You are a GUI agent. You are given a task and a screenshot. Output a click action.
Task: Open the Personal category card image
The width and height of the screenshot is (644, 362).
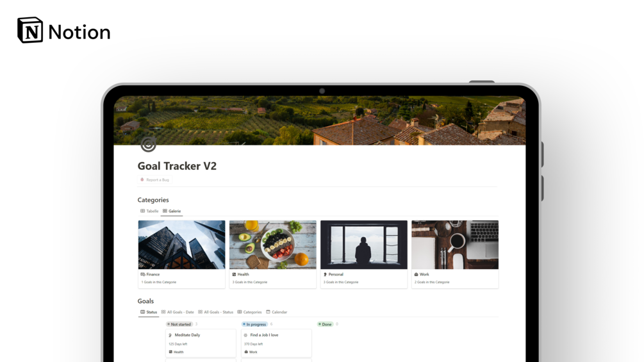(x=364, y=245)
